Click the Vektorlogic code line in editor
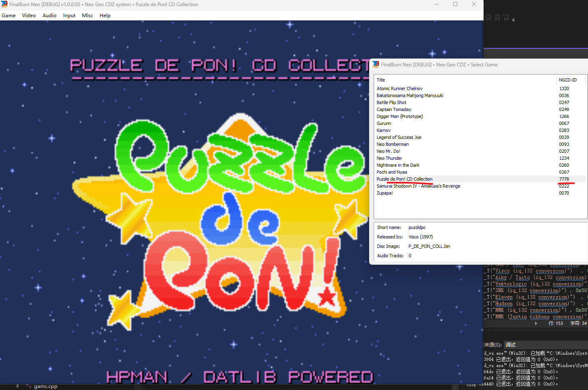This screenshot has height=390, width=588. [536, 284]
